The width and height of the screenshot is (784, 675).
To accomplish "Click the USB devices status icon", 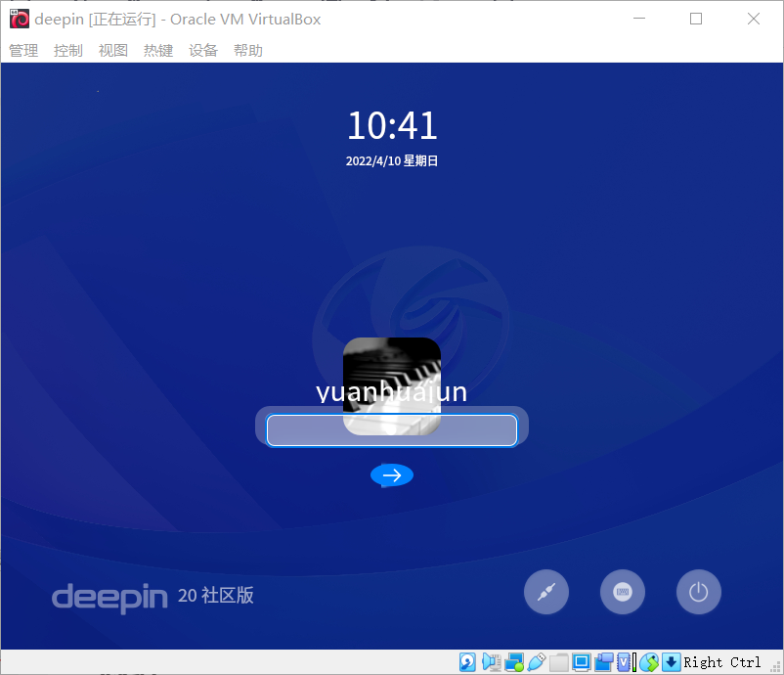I will 537,662.
